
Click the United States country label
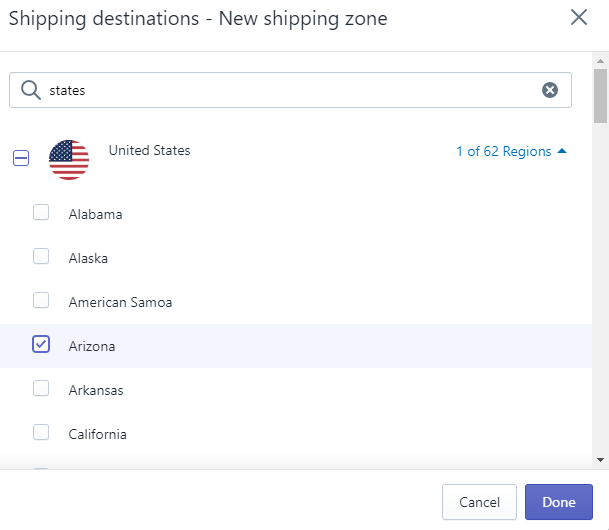click(149, 151)
